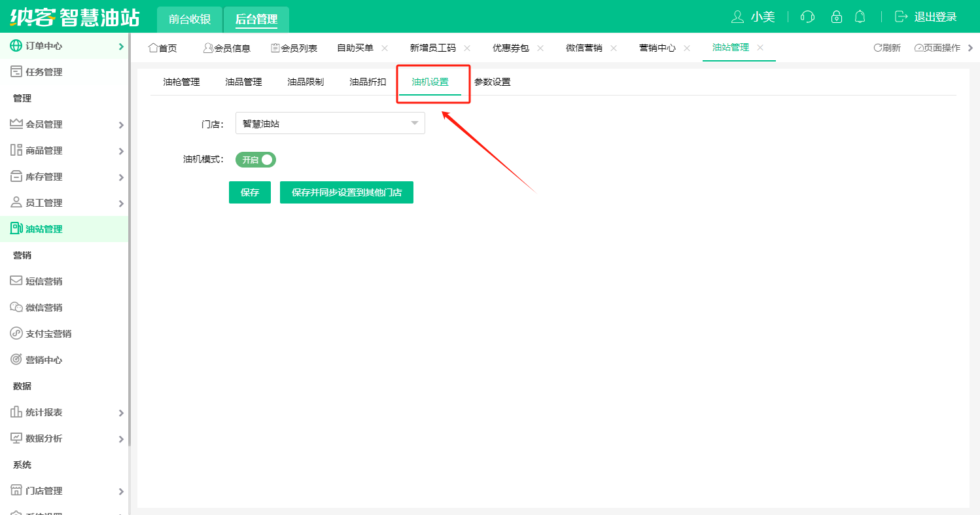Screen dimensions: 980x515
Task: Switch to 前台收银 top navigation
Action: point(190,19)
